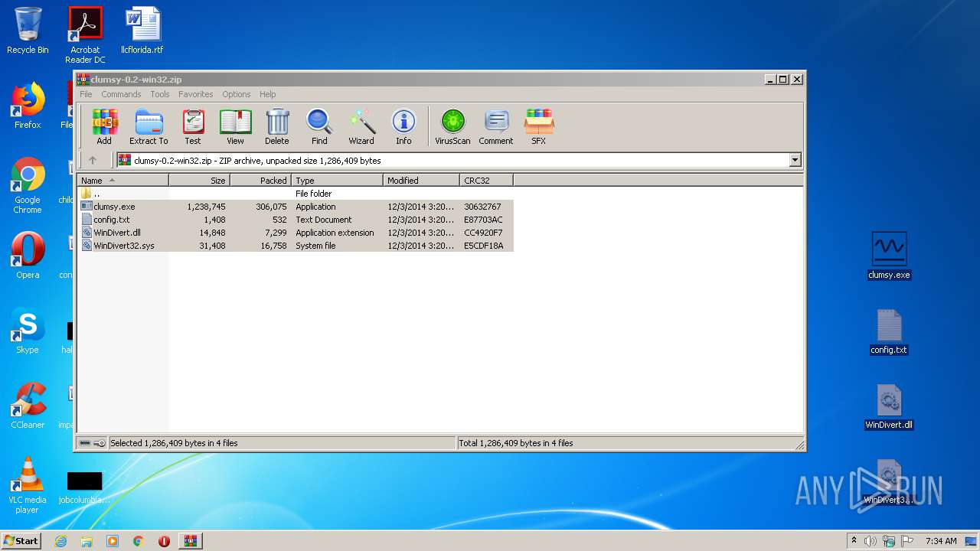
Task: Select the CCleaner desktop shortcut
Action: (28, 406)
